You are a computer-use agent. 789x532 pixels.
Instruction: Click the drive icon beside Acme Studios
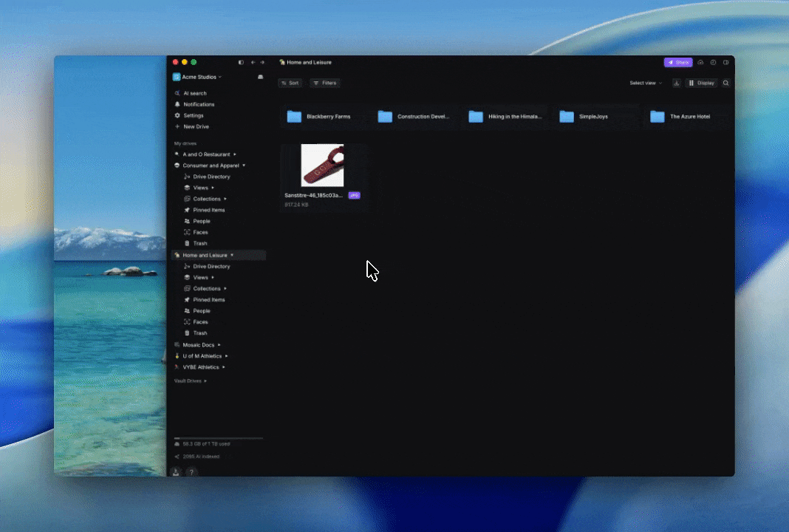coord(260,77)
